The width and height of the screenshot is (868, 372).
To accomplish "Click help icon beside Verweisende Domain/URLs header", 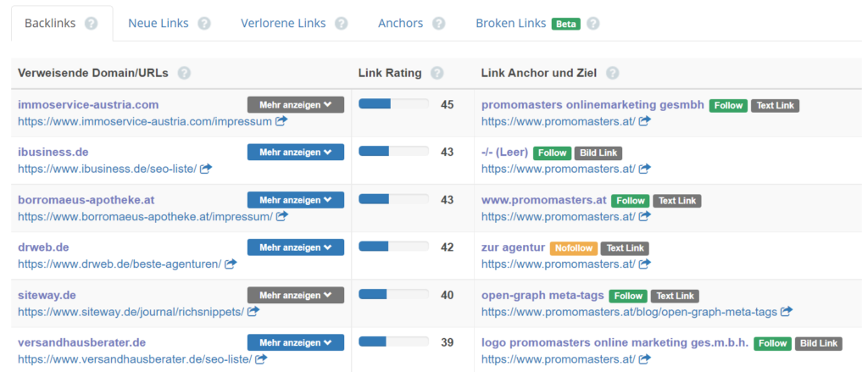I will pos(184,73).
